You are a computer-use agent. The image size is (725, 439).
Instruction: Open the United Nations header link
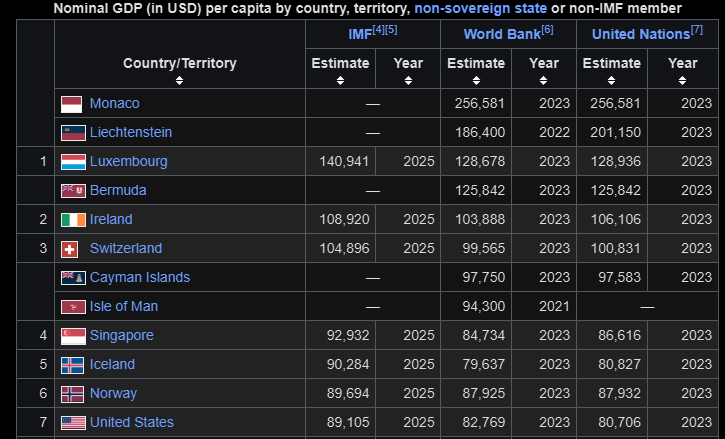(641, 34)
